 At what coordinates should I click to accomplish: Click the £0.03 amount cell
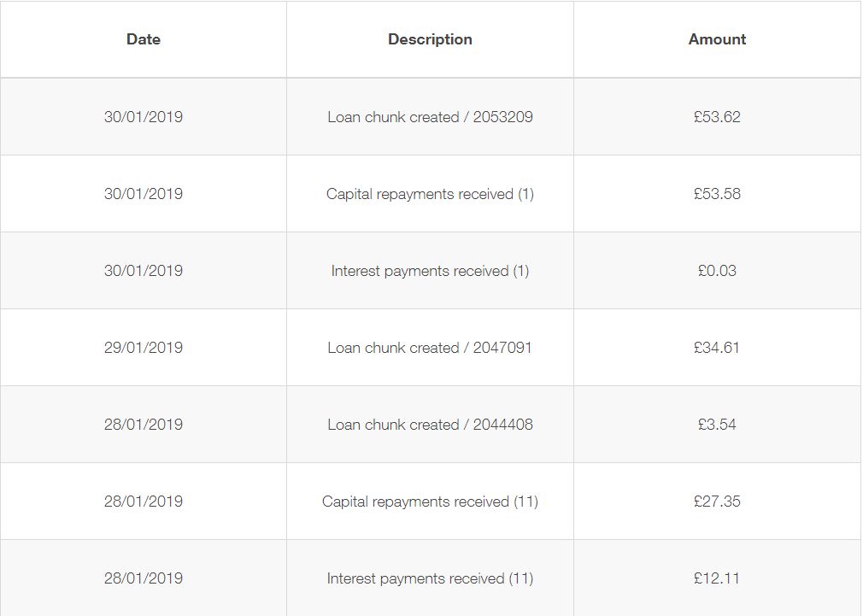tap(717, 271)
